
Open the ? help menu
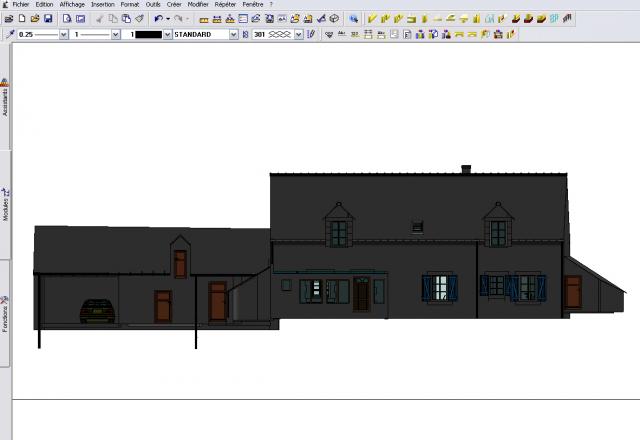(x=271, y=4)
